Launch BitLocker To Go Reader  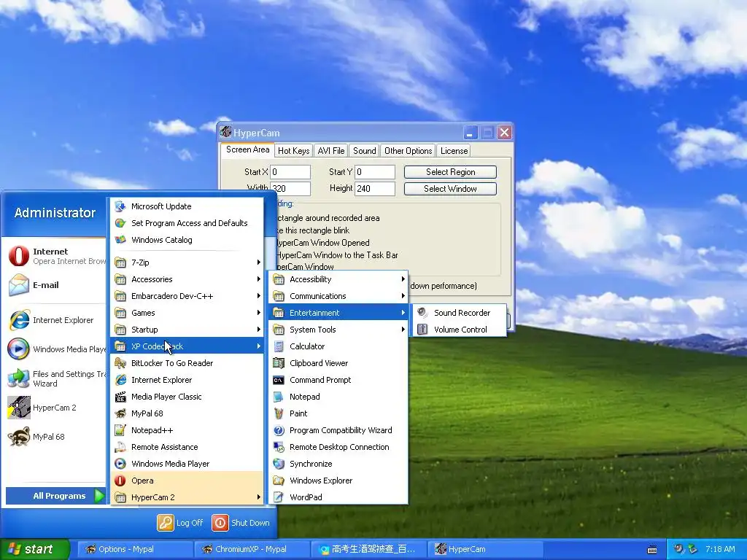[x=187, y=363]
